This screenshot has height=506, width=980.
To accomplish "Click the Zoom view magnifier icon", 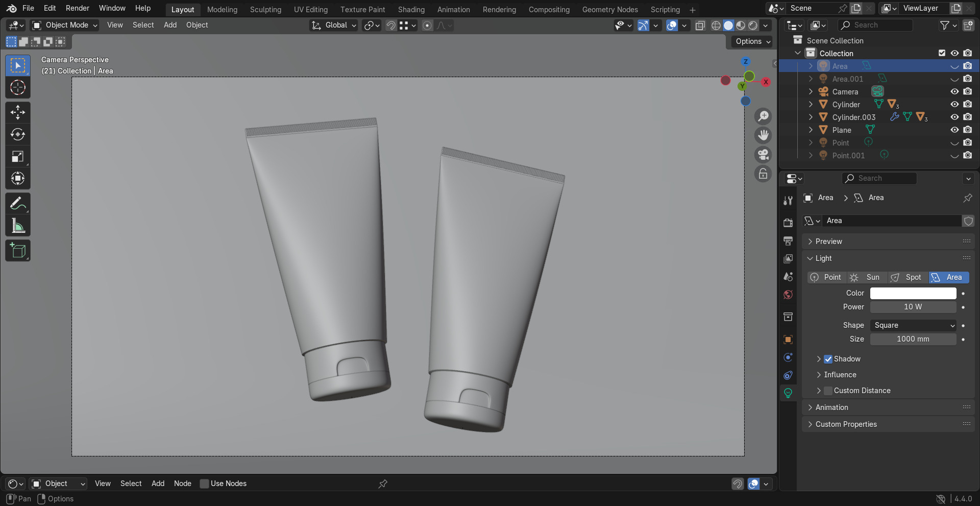I will pyautogui.click(x=763, y=116).
